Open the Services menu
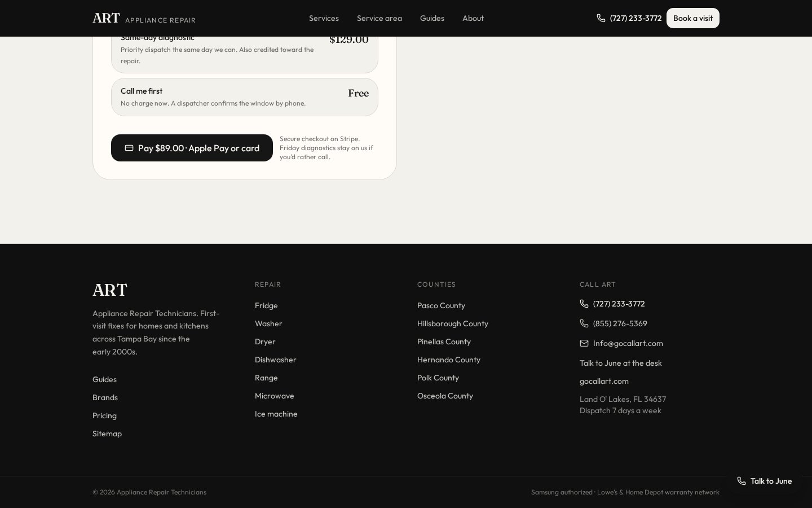 tap(324, 18)
